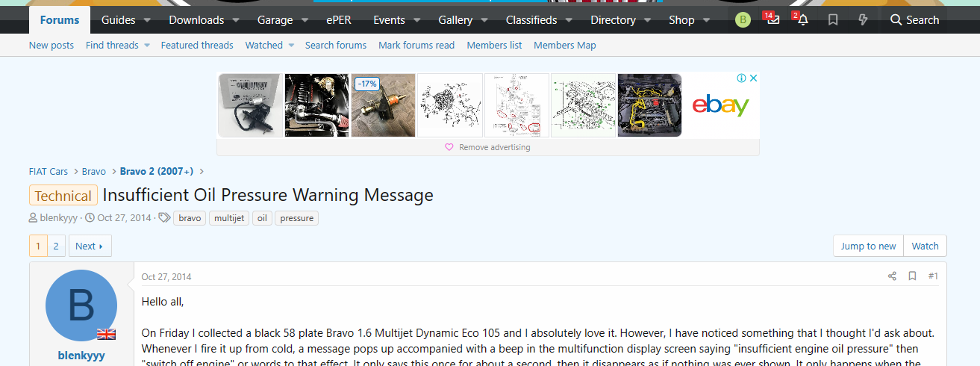Go to Bravo 2 (2007+) breadcrumb

click(x=157, y=172)
